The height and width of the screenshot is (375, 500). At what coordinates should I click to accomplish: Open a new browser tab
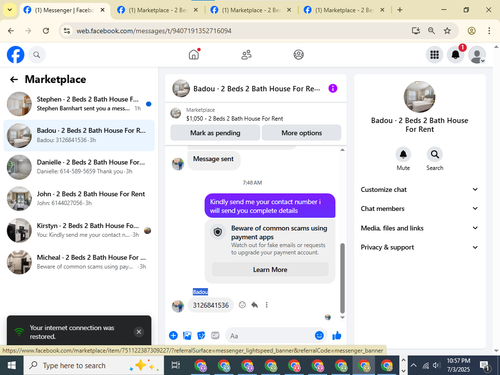click(400, 10)
